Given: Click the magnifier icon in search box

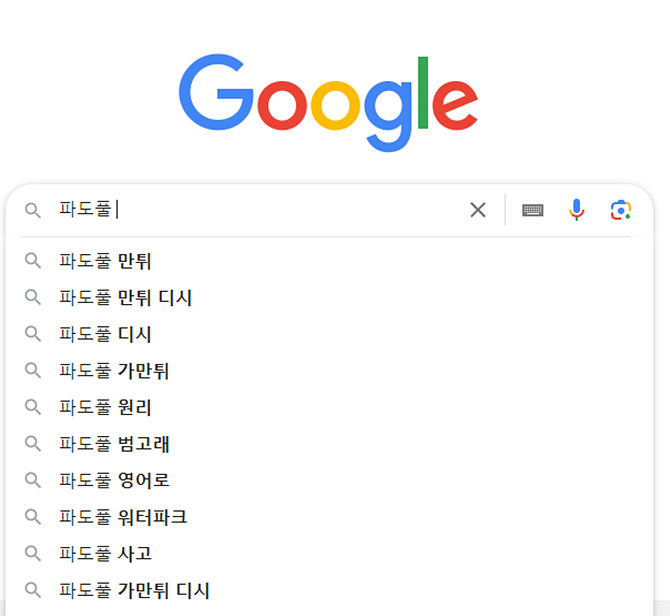Looking at the screenshot, I should pos(34,210).
